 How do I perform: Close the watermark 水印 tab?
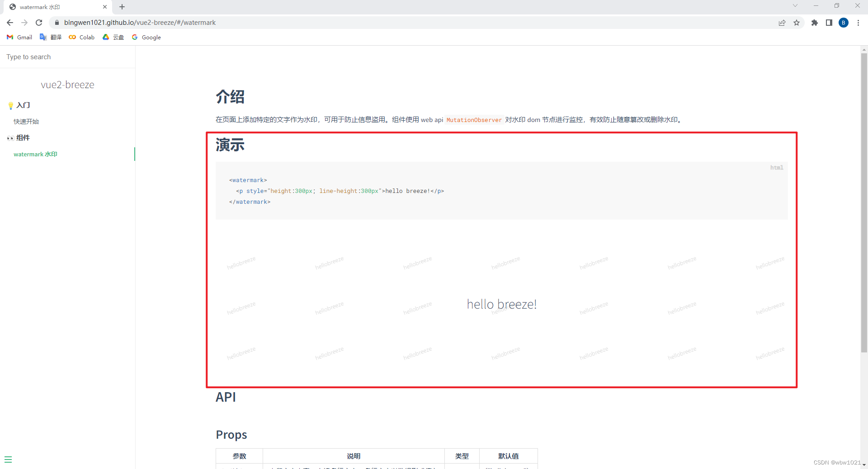point(105,7)
